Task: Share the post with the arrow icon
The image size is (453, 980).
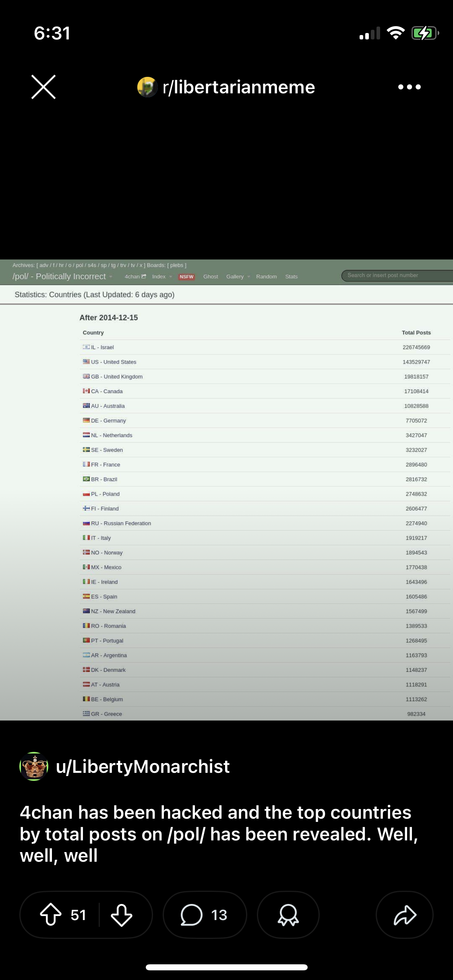Action: tap(405, 915)
